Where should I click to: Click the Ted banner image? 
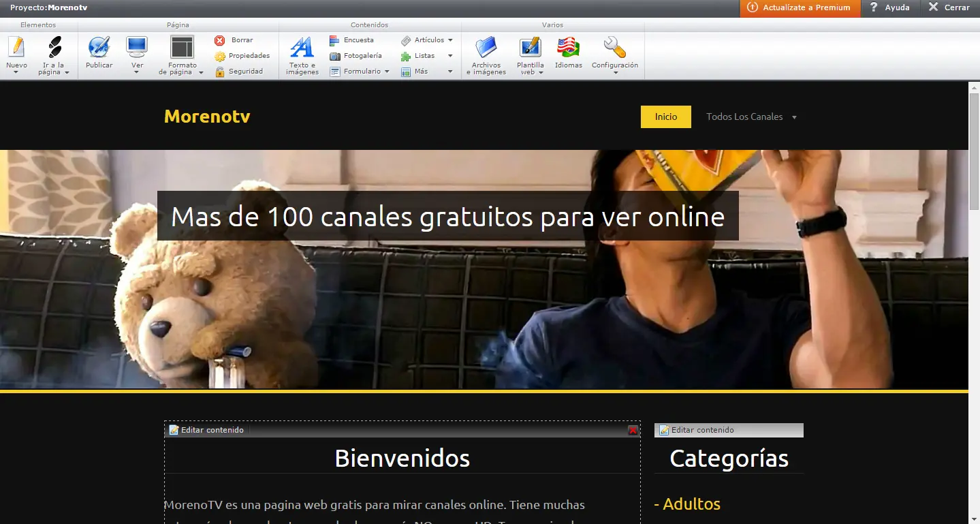pyautogui.click(x=484, y=269)
